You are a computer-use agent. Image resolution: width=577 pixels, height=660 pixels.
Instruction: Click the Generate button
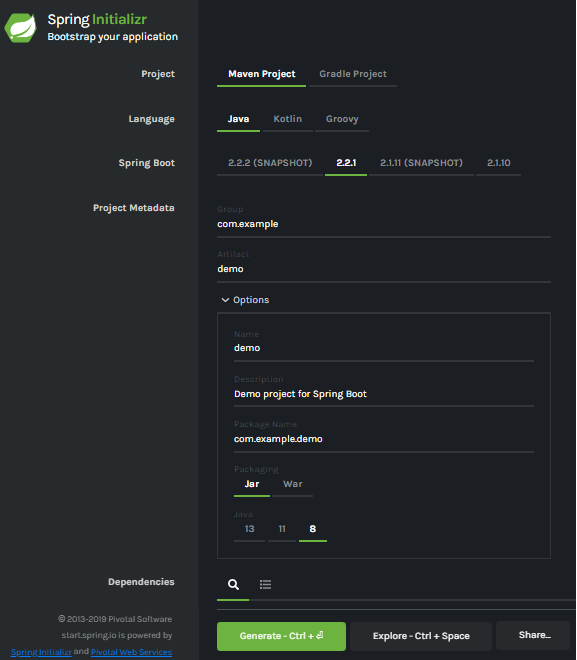coord(281,636)
